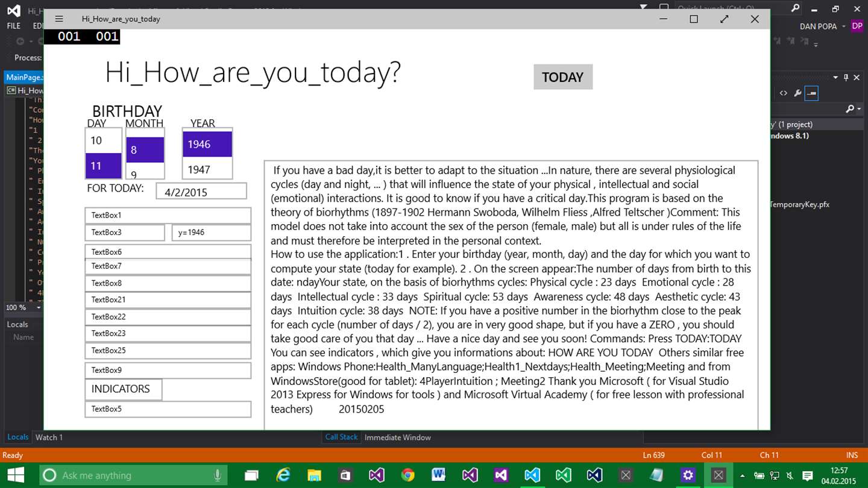Image resolution: width=868 pixels, height=488 pixels.
Task: Click the full-screen expand arrows icon in app title bar
Action: click(x=725, y=19)
